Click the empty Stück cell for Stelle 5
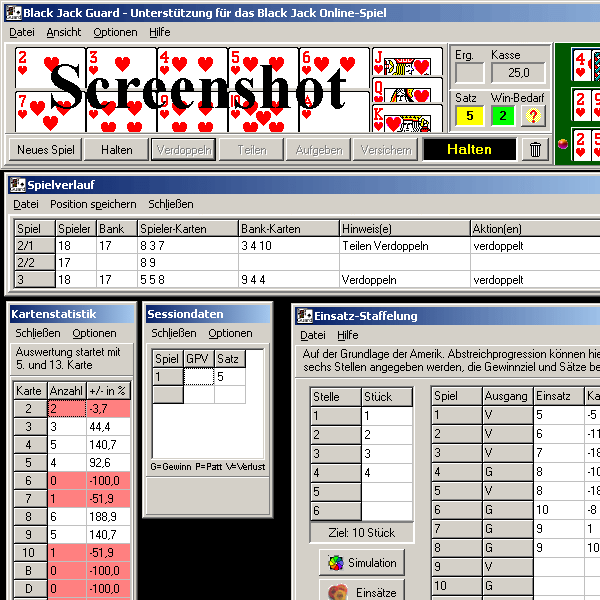The width and height of the screenshot is (600, 600). tap(386, 492)
